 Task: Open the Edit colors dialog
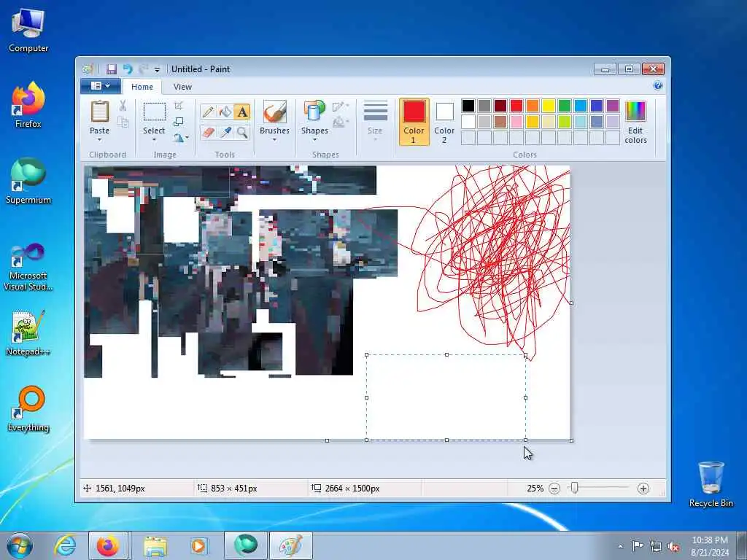point(636,122)
